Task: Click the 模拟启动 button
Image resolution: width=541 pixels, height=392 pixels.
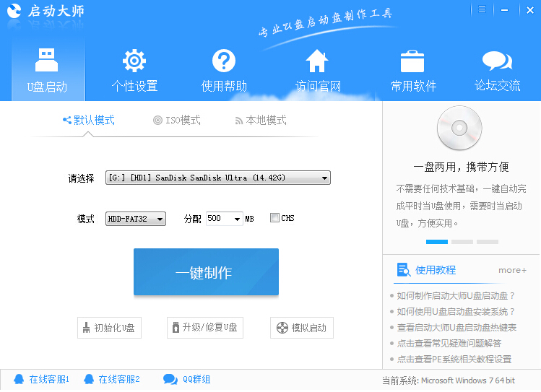Action: pos(302,328)
